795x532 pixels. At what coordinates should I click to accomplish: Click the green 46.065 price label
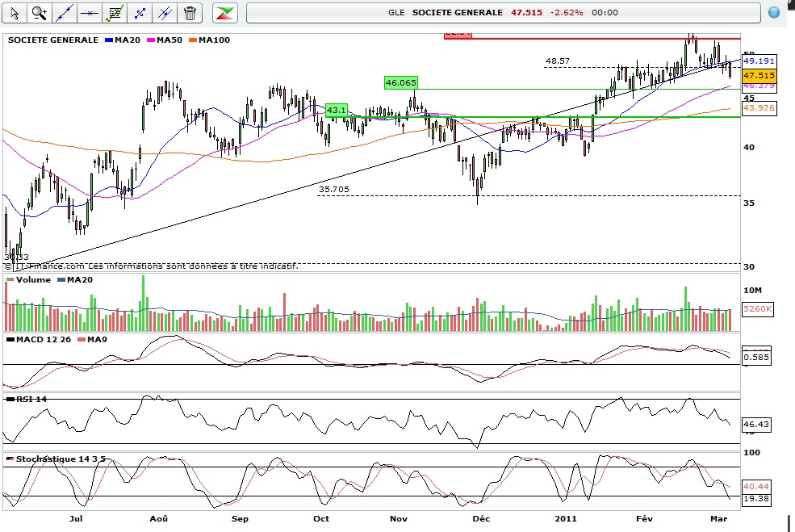point(400,82)
